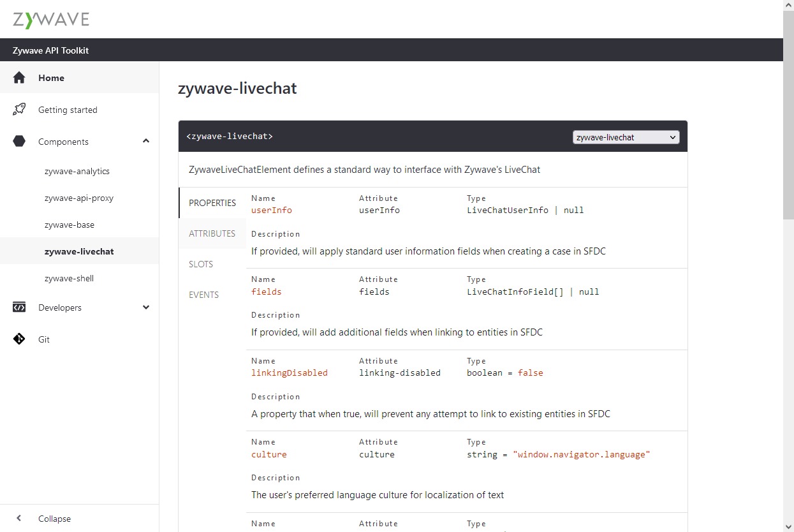Switch to the SLOTS tab

coord(212,264)
